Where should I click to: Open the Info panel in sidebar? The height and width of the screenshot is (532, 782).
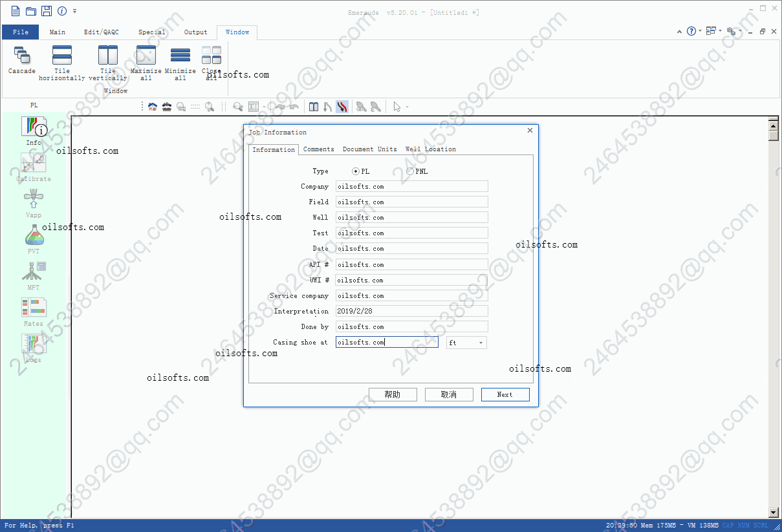pos(34,131)
